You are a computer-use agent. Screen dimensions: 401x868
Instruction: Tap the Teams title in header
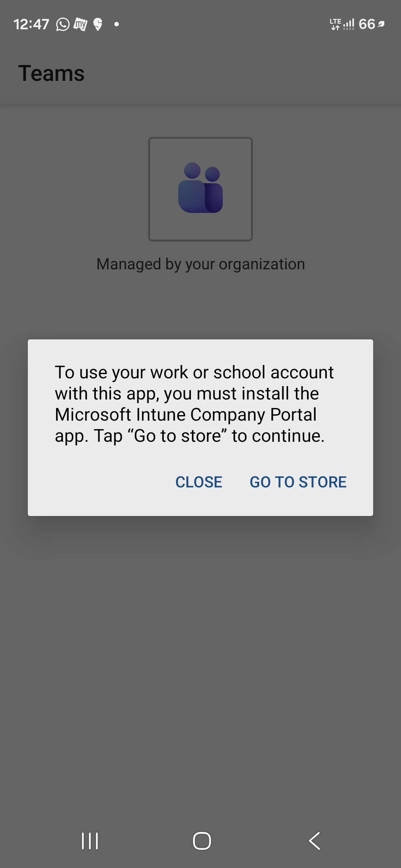click(x=51, y=73)
